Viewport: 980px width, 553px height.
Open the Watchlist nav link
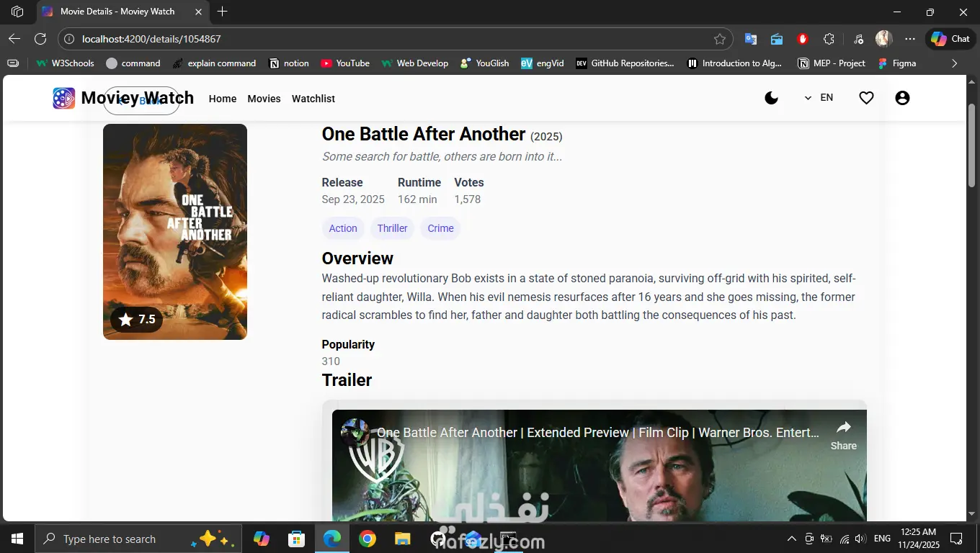click(x=313, y=99)
